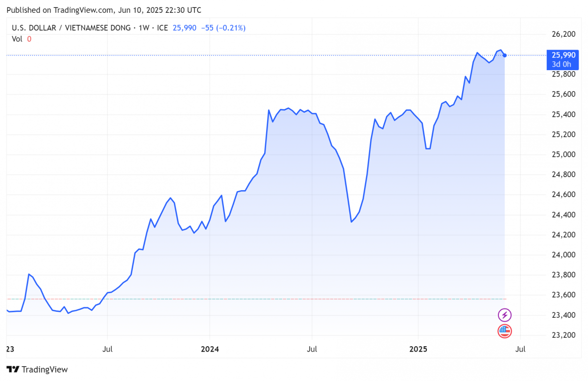Click the last data point dot on the chart line
Image resolution: width=588 pixels, height=381 pixels.
coord(504,55)
